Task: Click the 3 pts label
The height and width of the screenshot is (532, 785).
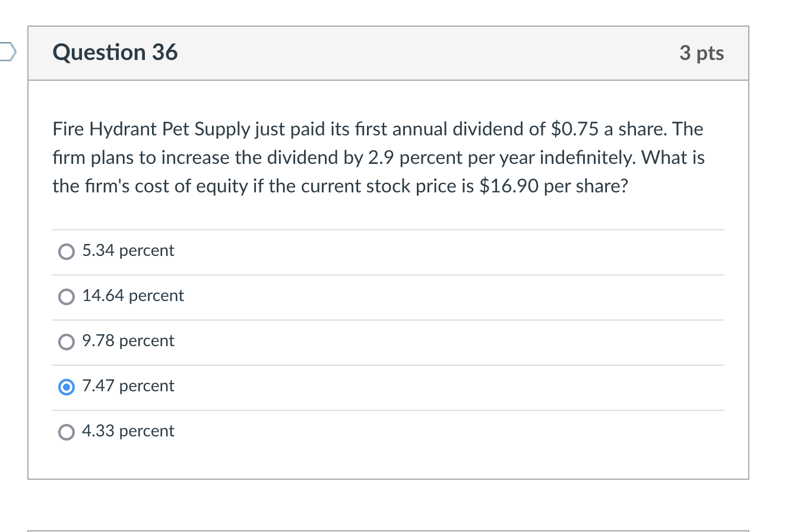Action: 703,53
